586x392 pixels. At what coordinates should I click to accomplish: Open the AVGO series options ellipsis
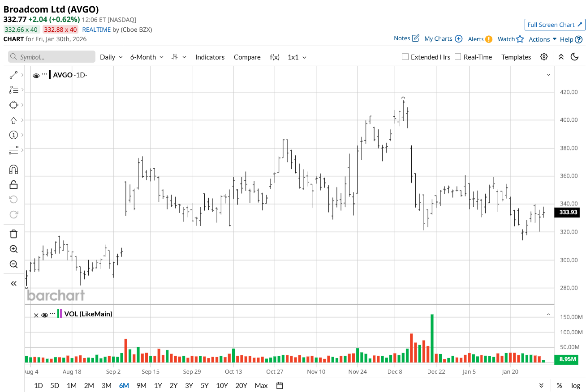click(x=44, y=74)
